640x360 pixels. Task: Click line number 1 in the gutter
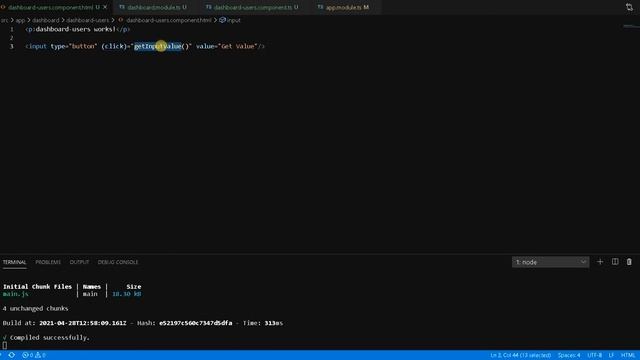point(12,29)
